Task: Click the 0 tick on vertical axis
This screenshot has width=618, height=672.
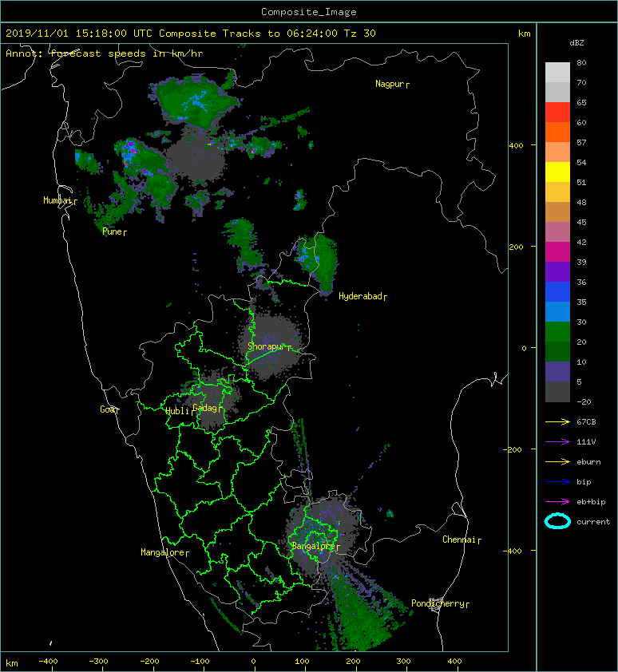Action: pyautogui.click(x=524, y=348)
